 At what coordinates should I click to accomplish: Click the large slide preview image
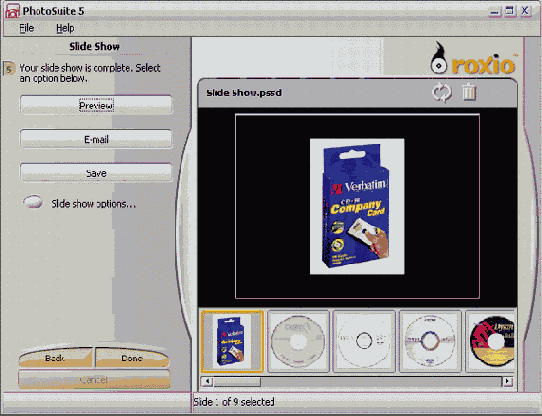[357, 206]
